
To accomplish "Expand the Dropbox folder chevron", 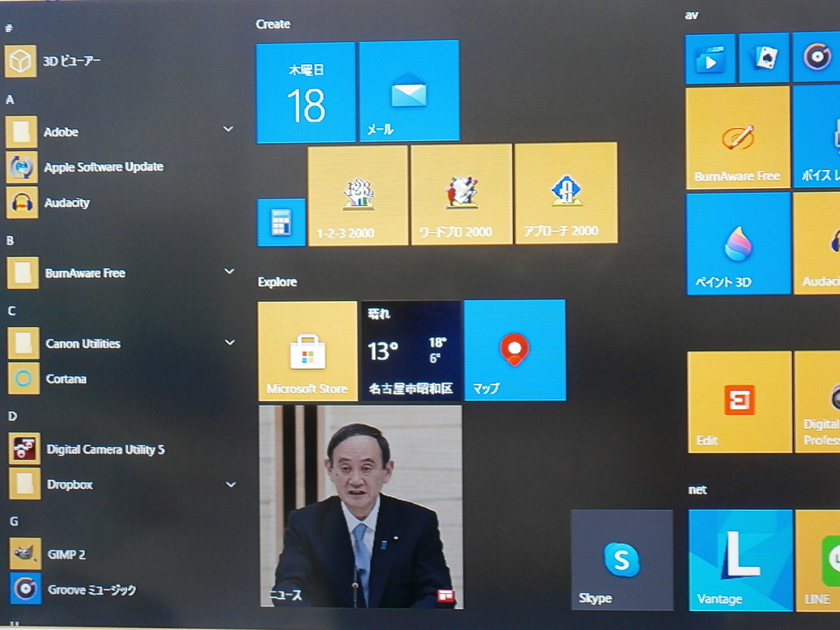I will click(231, 484).
